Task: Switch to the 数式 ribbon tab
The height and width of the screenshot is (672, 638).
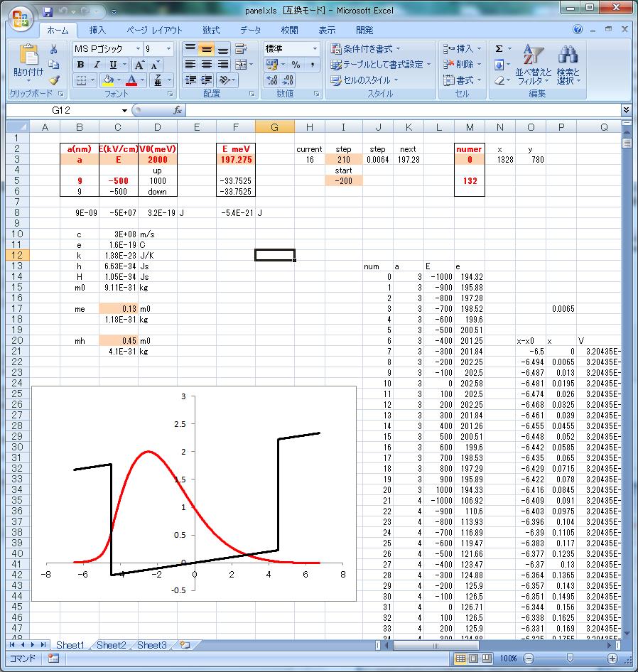Action: (211, 31)
